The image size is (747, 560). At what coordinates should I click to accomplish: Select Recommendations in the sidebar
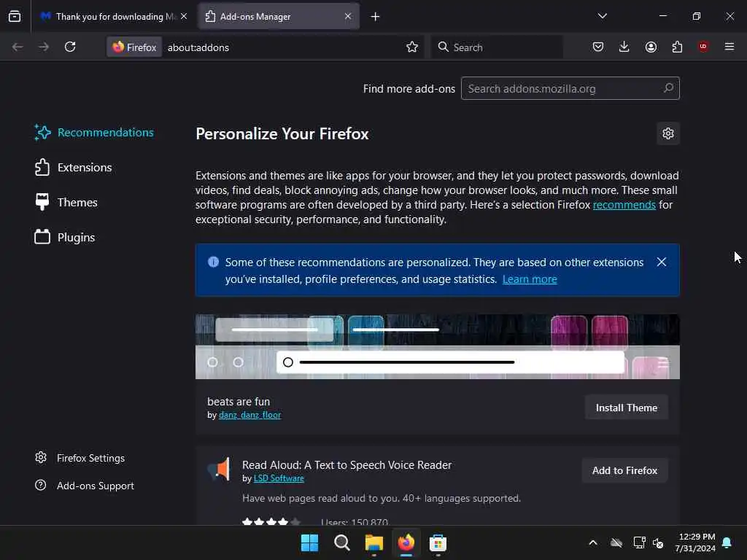[94, 133]
